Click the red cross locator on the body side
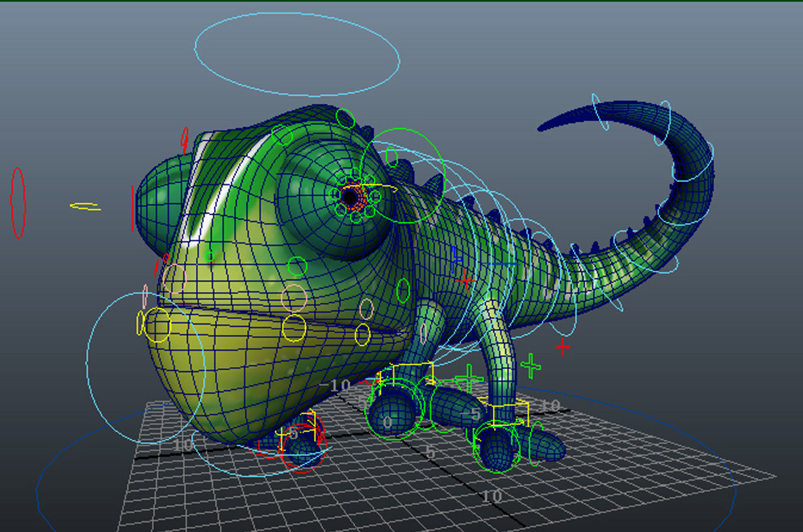 [x=465, y=281]
